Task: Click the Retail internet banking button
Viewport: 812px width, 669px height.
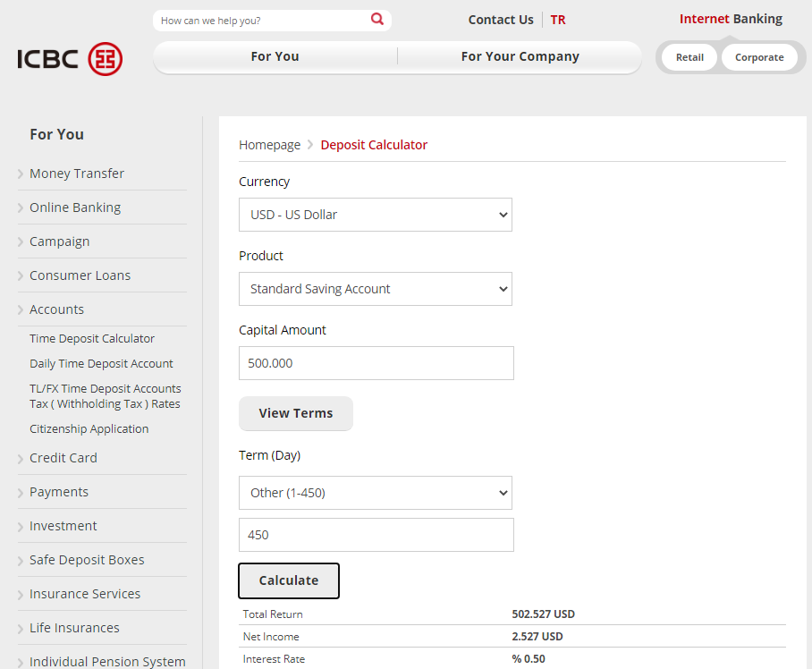Action: pyautogui.click(x=689, y=57)
